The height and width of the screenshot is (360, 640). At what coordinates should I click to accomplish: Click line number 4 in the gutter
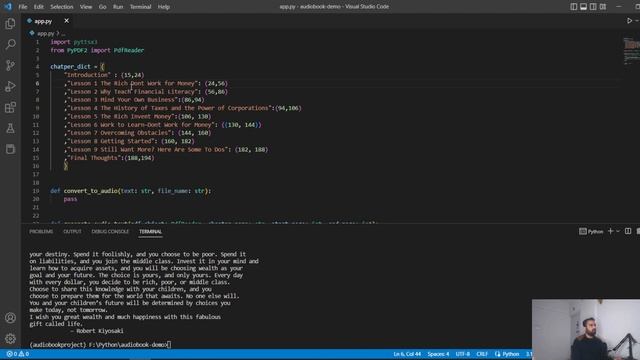(x=38, y=67)
